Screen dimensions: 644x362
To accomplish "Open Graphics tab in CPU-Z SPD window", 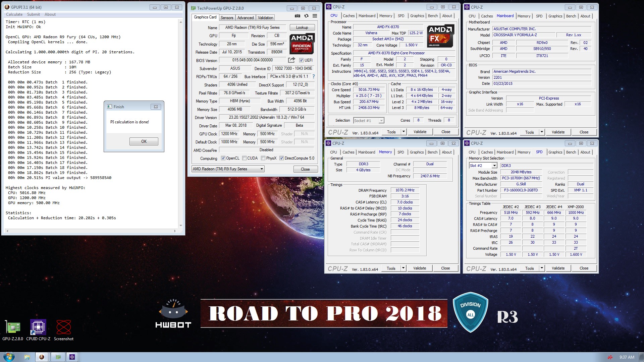I will click(x=555, y=152).
